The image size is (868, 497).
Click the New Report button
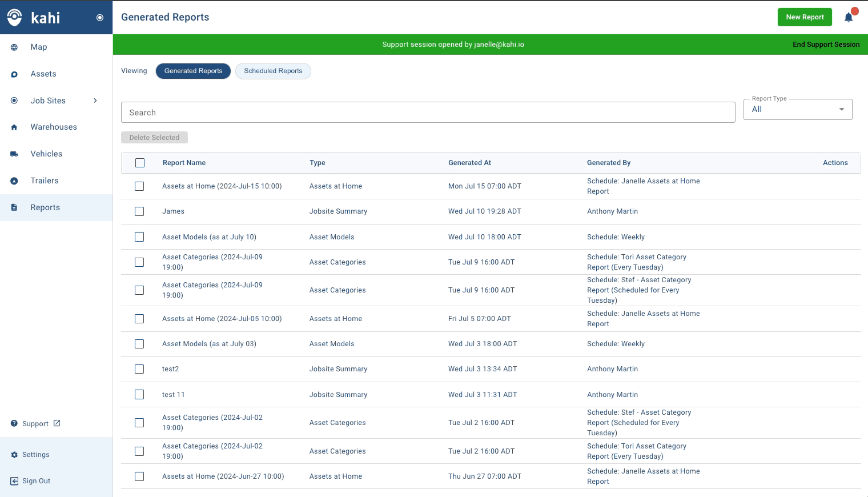tap(805, 17)
